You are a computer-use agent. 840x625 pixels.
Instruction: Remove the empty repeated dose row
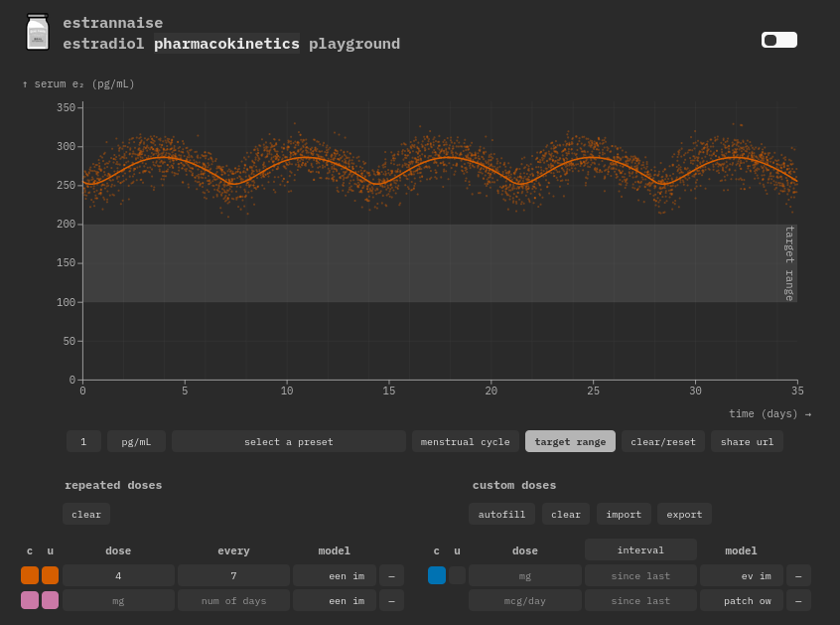pos(391,601)
